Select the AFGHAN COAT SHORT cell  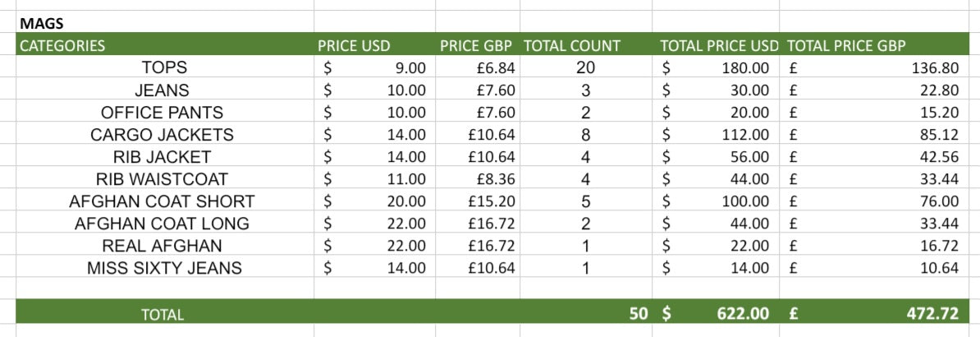click(x=165, y=201)
